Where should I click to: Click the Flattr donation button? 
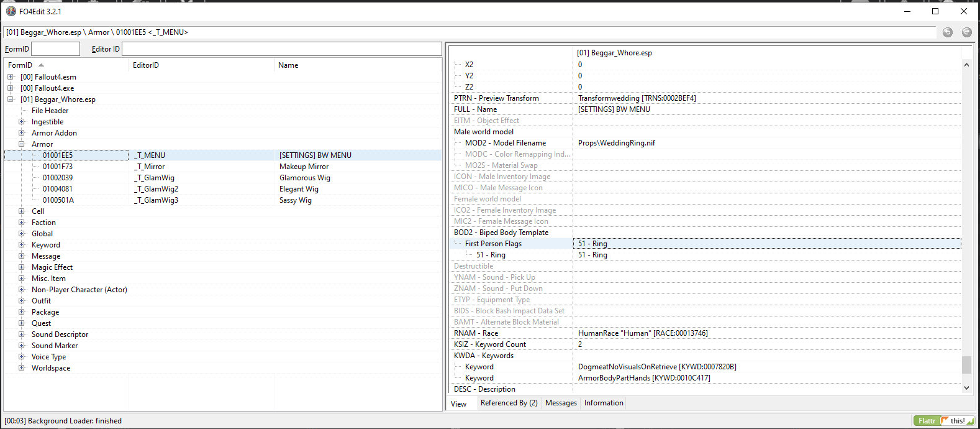927,421
